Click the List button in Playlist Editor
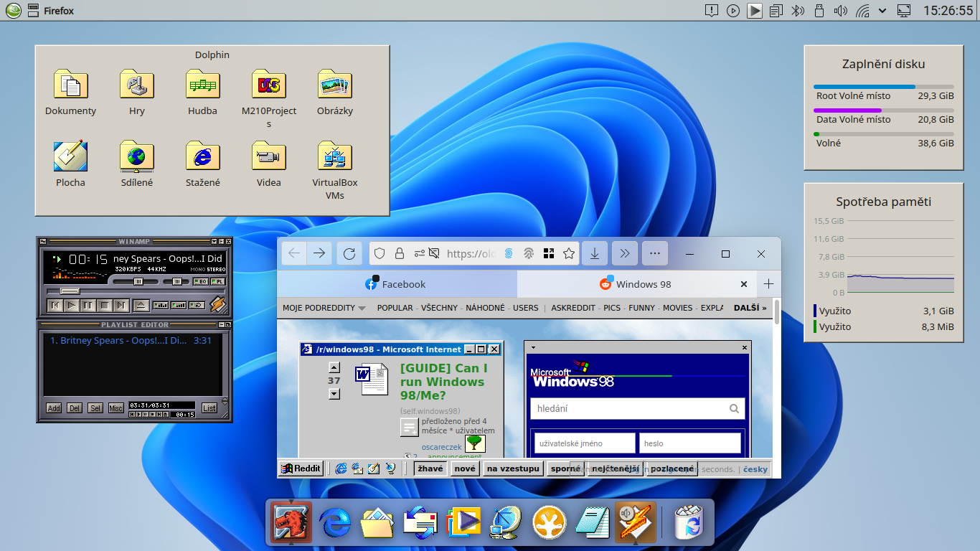 click(209, 408)
